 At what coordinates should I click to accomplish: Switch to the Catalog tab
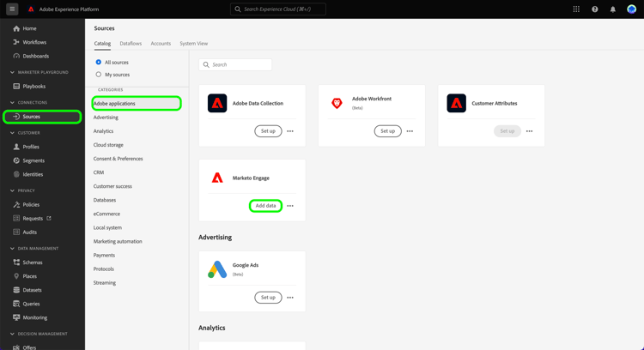[102, 44]
